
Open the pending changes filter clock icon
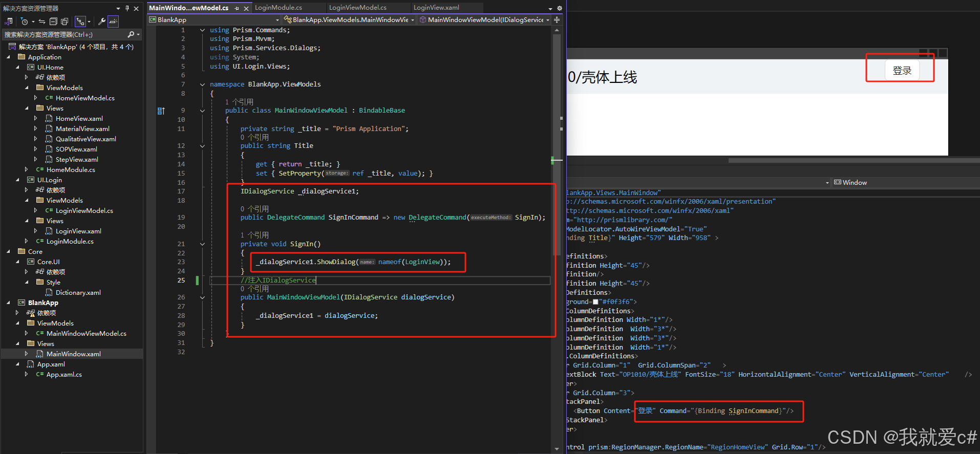pos(24,21)
